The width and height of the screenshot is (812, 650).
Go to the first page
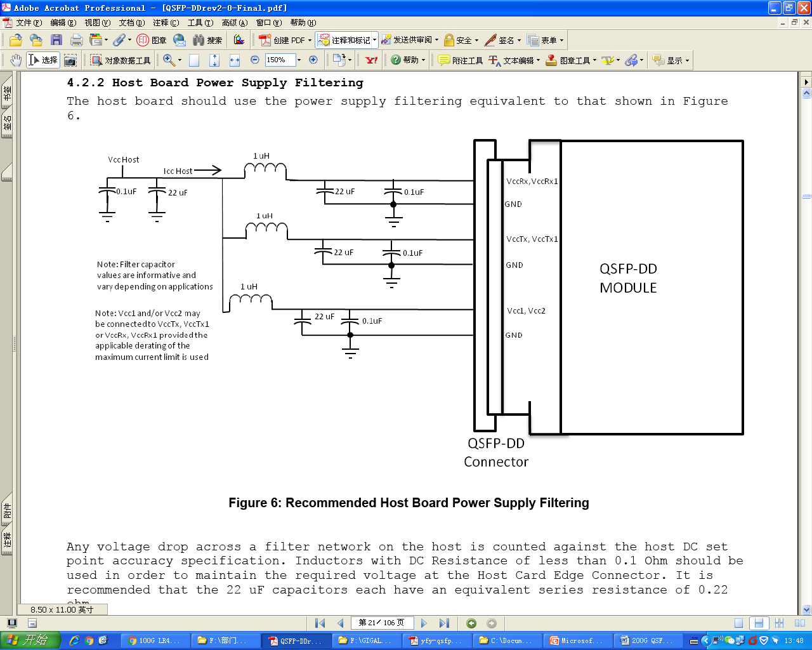point(320,623)
